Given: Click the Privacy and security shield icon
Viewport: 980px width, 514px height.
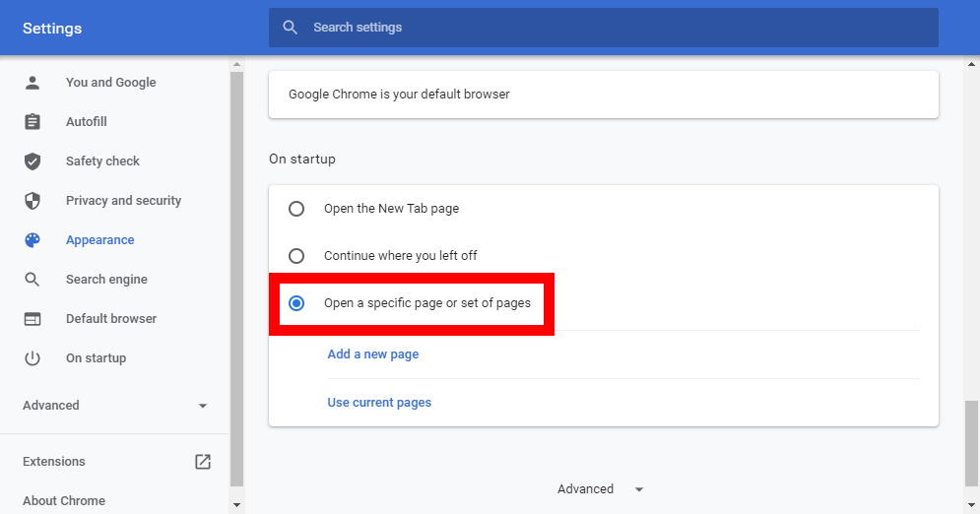Looking at the screenshot, I should click(x=33, y=201).
